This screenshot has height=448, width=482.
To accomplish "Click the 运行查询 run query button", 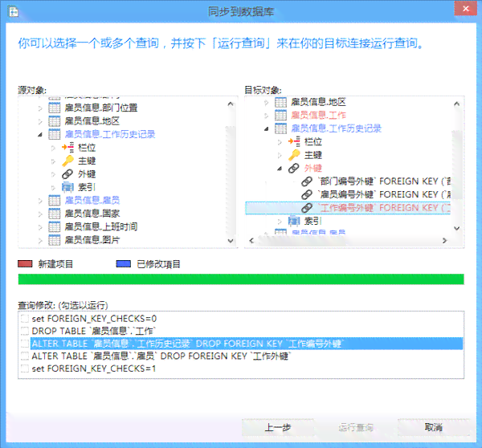I will [x=356, y=427].
